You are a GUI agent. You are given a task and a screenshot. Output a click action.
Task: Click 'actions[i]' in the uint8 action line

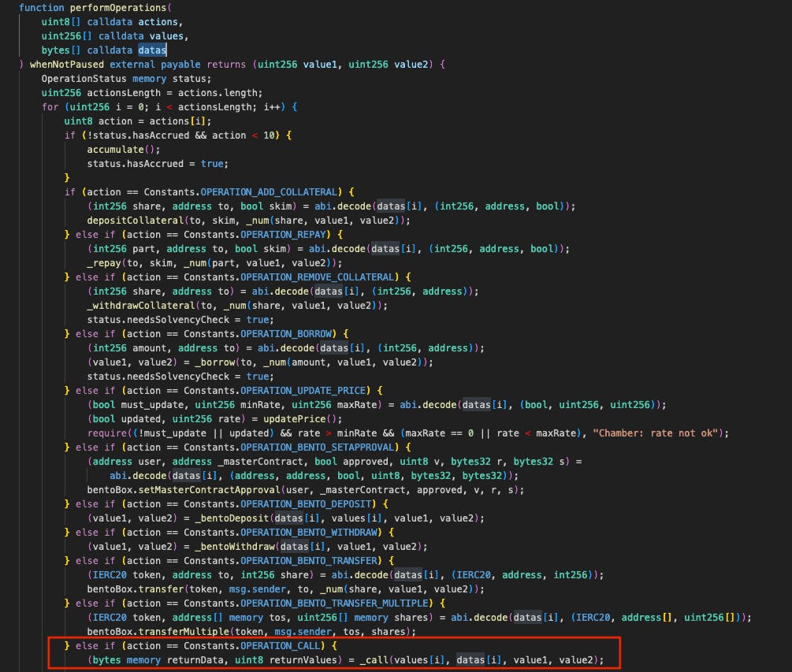pyautogui.click(x=177, y=121)
